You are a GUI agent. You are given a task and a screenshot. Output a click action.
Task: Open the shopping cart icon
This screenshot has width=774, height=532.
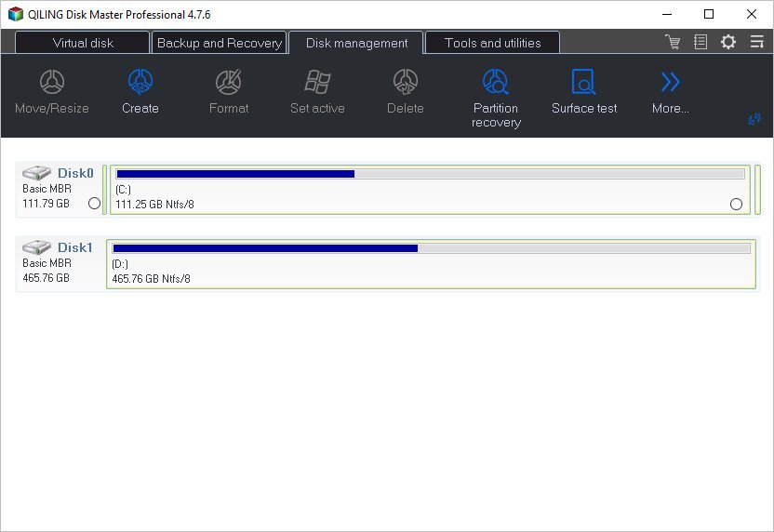click(673, 42)
